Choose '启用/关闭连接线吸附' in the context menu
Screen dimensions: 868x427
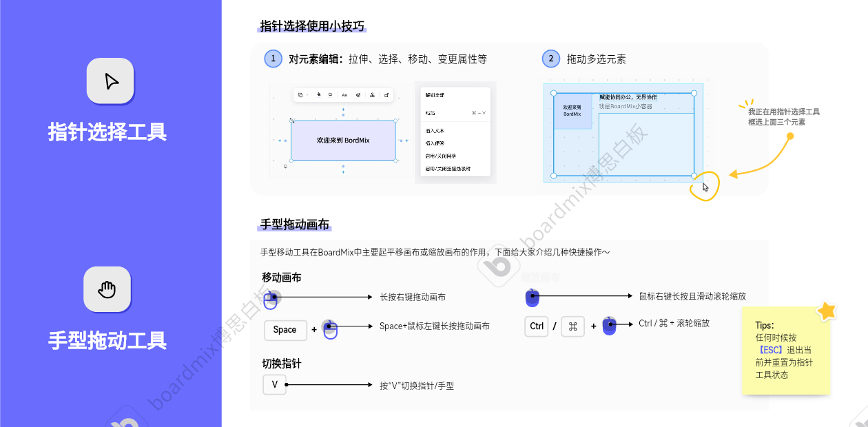click(x=448, y=169)
